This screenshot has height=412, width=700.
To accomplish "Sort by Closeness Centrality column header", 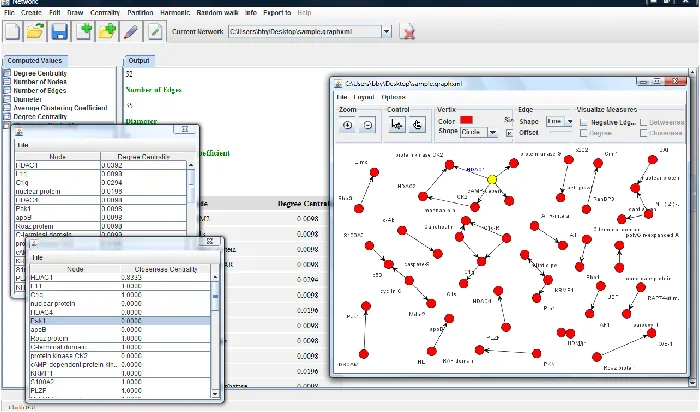I will tap(165, 269).
